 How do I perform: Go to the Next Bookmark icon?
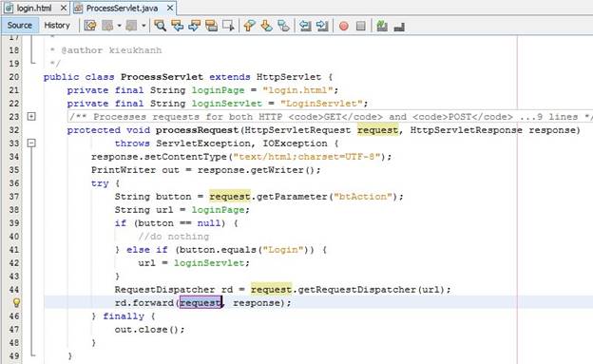pos(266,26)
